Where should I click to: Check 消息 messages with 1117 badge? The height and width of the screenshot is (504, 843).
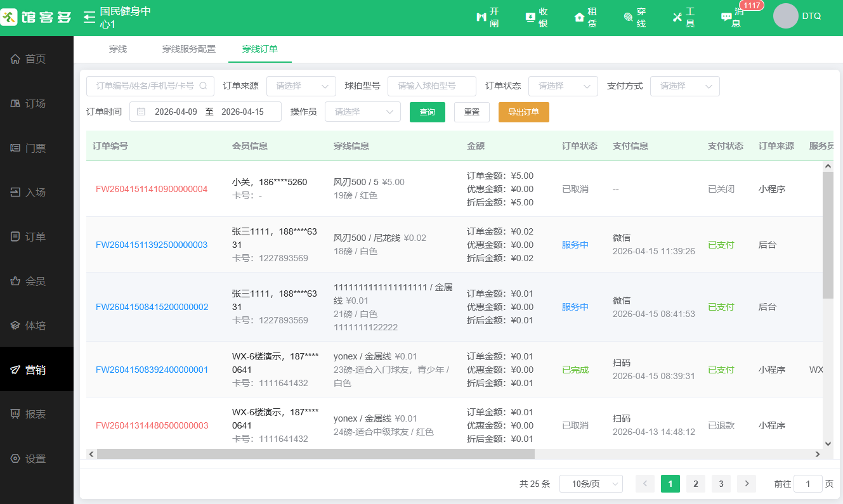coord(731,17)
